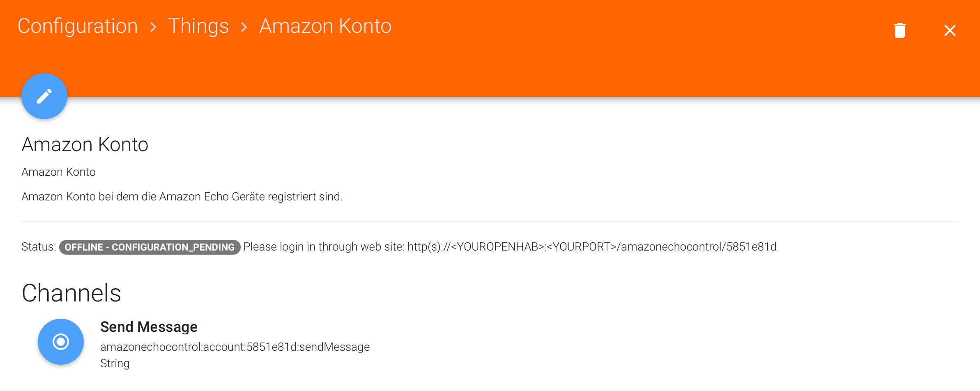Click the amazonechocontrol login URL text

point(591,247)
